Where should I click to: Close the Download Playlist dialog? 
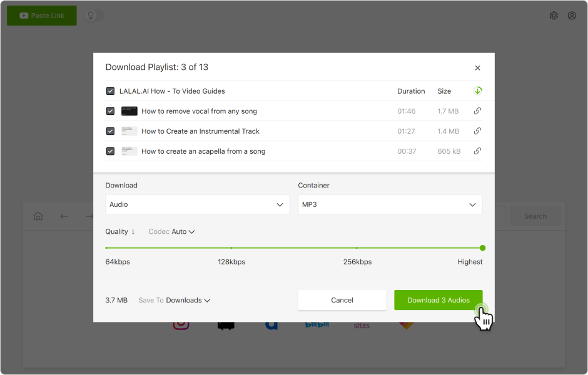pos(477,67)
